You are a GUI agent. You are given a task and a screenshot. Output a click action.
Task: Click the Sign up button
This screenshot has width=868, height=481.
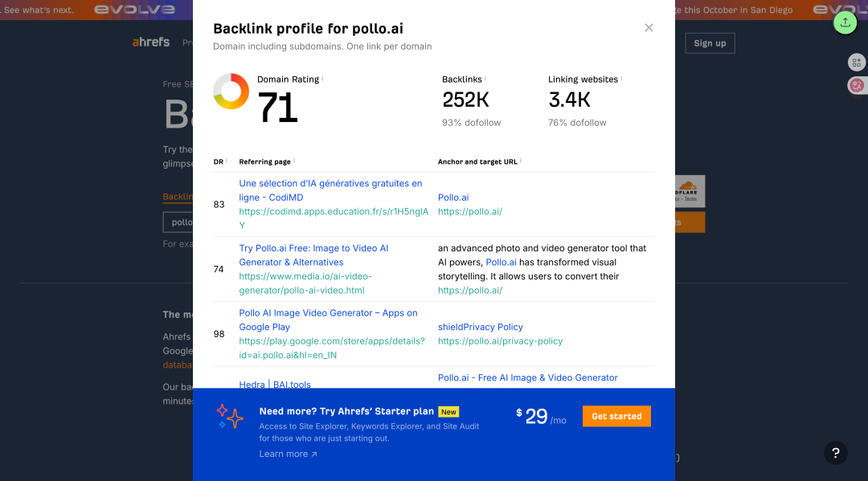click(710, 43)
